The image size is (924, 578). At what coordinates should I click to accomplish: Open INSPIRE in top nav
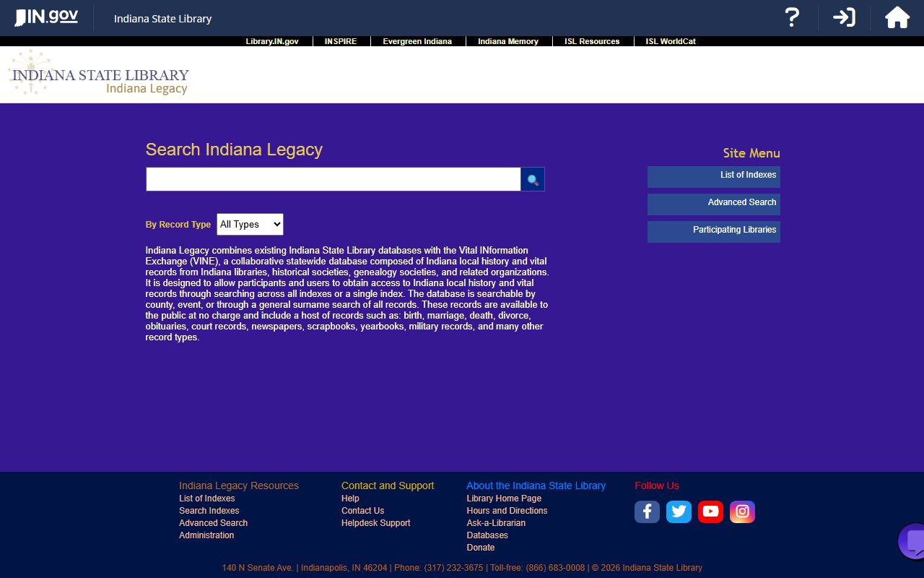[341, 41]
